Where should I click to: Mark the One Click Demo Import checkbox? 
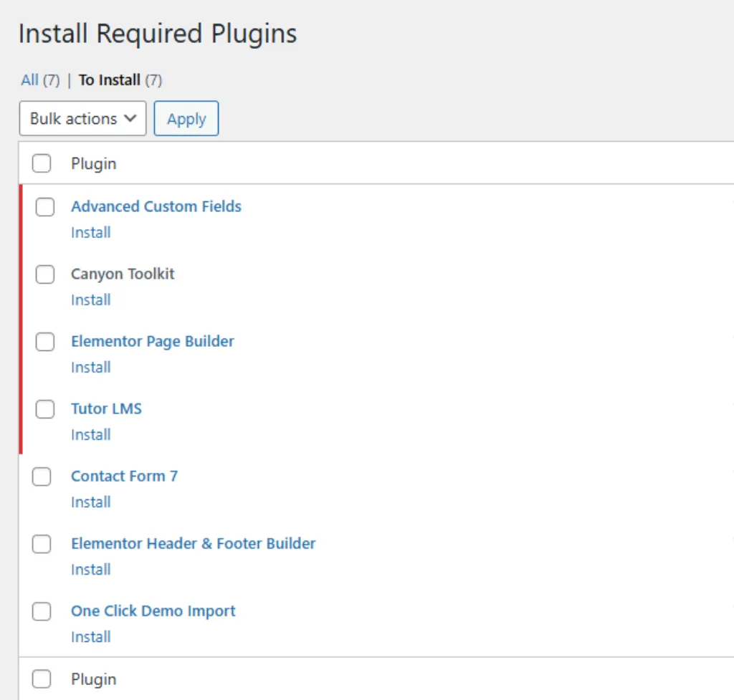pos(42,611)
